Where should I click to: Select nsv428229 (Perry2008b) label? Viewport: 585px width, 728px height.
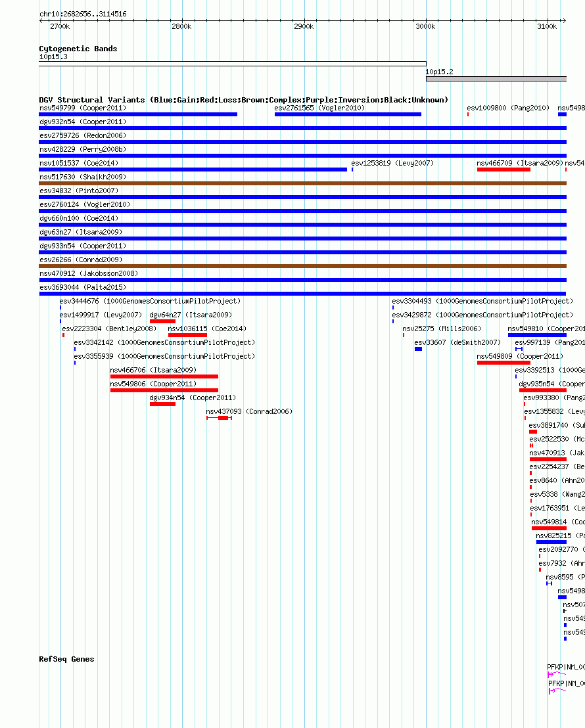83,150
